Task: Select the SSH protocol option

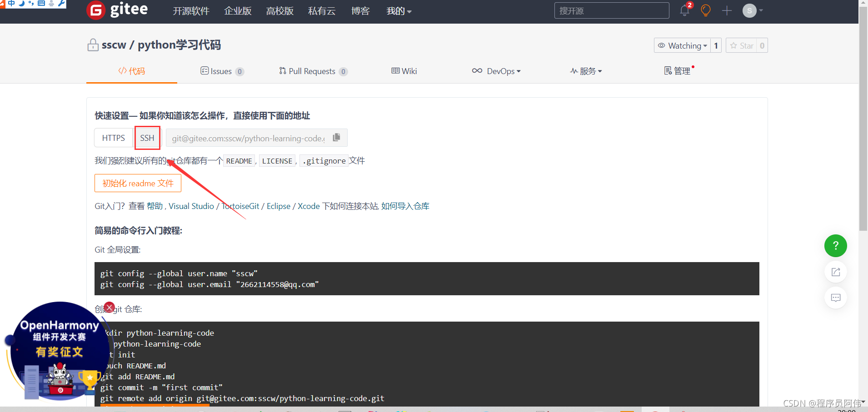Action: [147, 138]
